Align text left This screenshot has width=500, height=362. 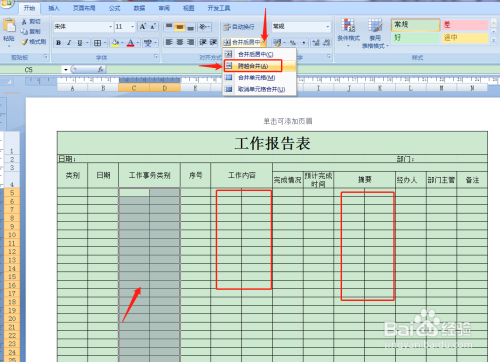coord(169,42)
